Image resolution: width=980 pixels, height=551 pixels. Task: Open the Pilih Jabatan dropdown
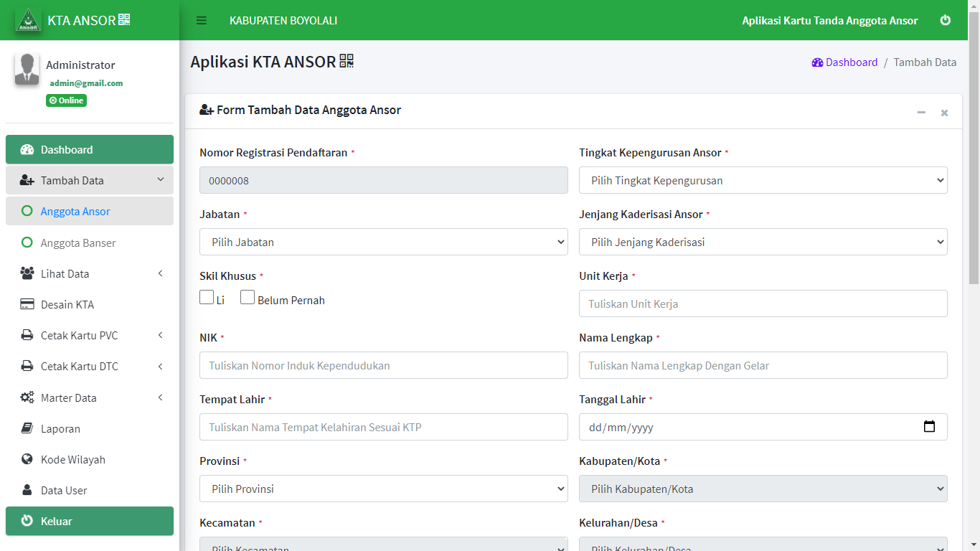(x=383, y=242)
